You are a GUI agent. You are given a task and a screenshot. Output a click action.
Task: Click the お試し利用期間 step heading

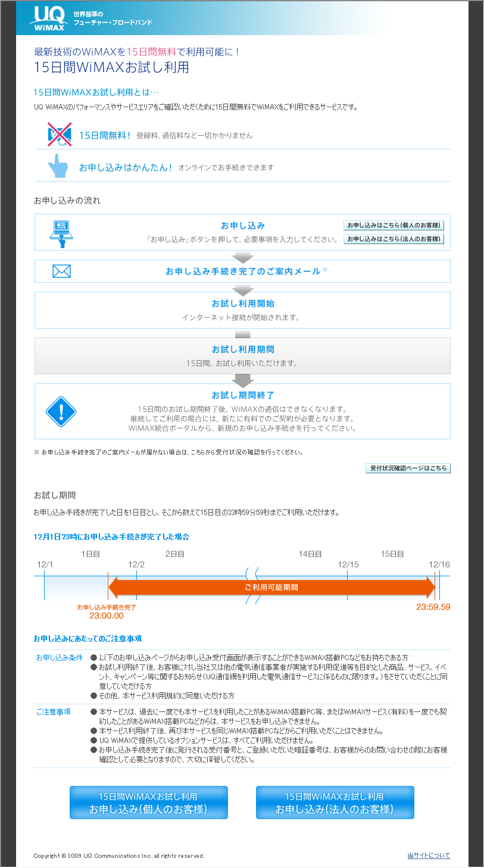pyautogui.click(x=243, y=349)
